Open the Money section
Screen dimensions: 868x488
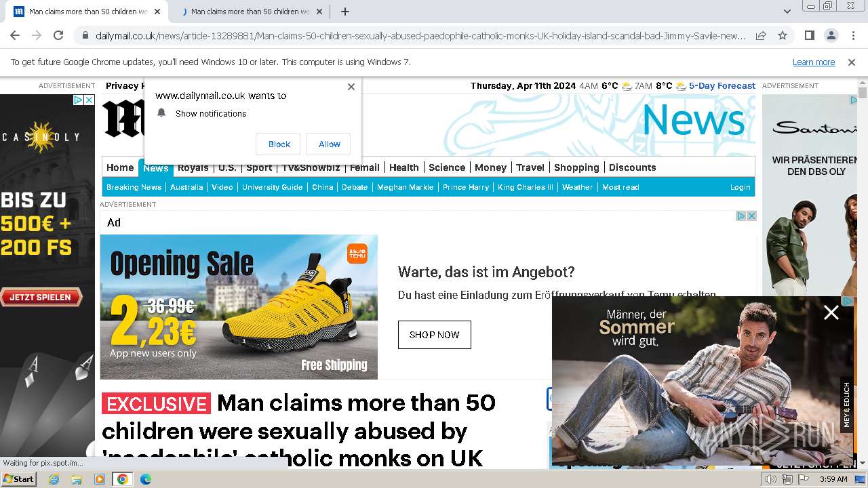tap(490, 167)
